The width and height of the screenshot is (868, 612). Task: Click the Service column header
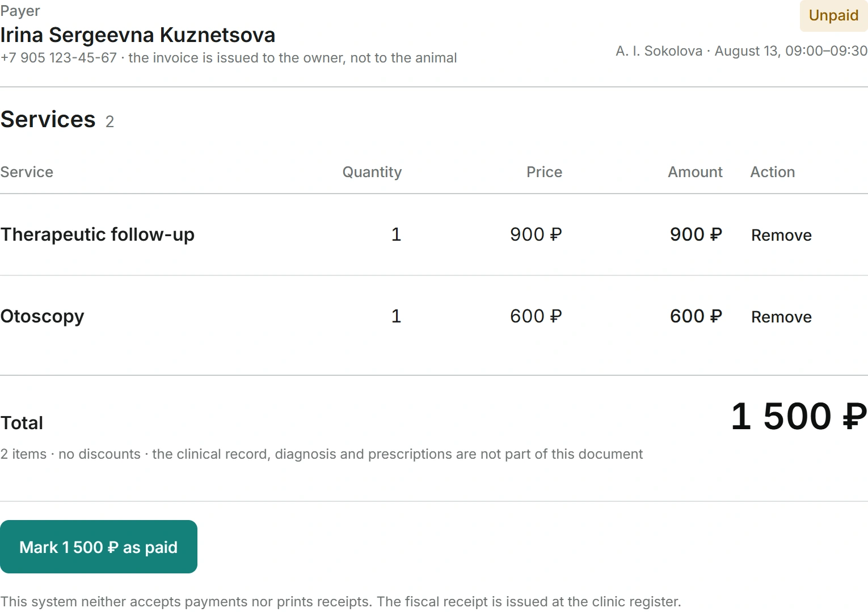(27, 172)
